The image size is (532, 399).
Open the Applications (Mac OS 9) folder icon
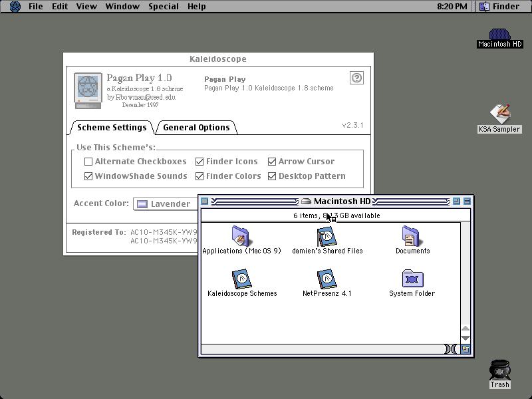[x=241, y=236]
